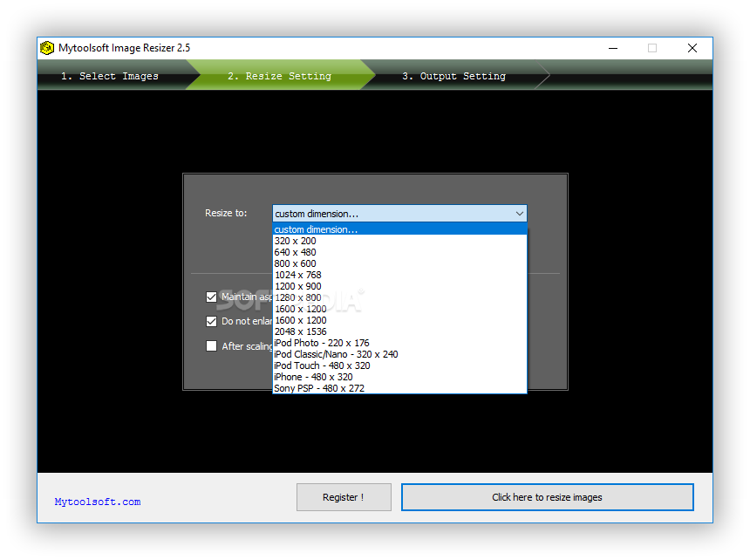Choose the 2048 x 1536 preset
This screenshot has width=750, height=560.
[x=400, y=331]
